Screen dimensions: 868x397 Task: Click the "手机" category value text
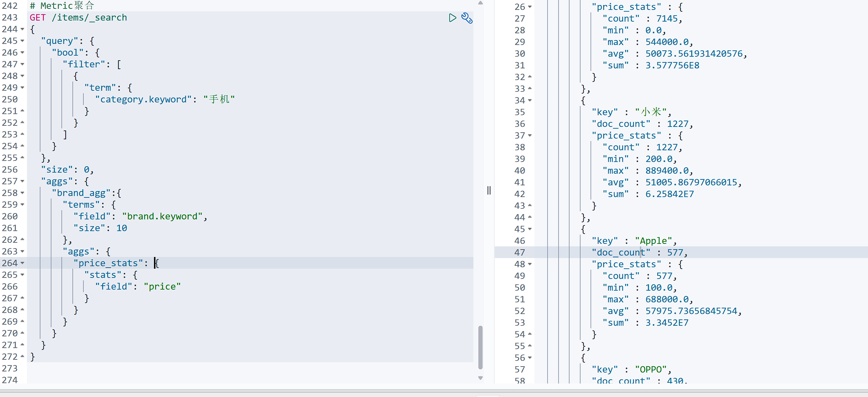(x=219, y=100)
